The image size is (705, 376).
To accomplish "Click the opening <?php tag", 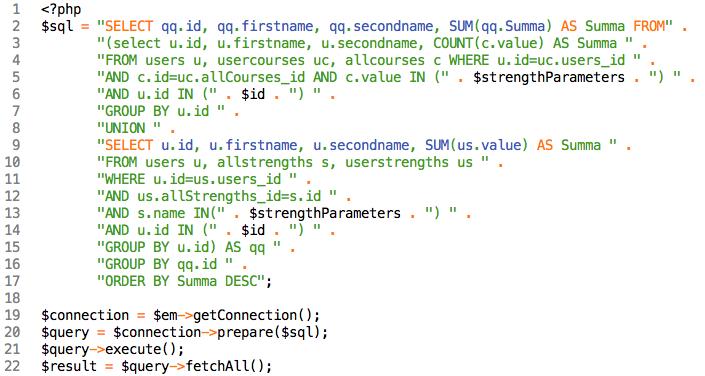I will [61, 9].
